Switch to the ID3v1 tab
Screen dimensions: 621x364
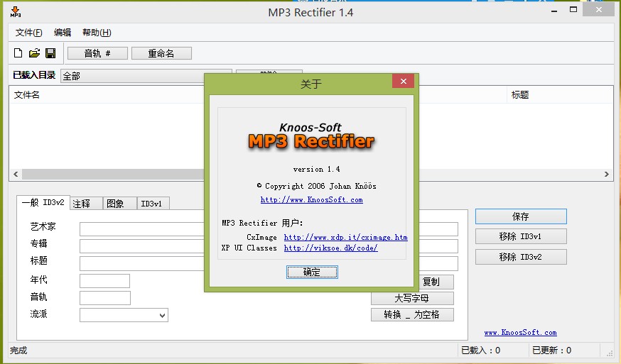point(153,204)
